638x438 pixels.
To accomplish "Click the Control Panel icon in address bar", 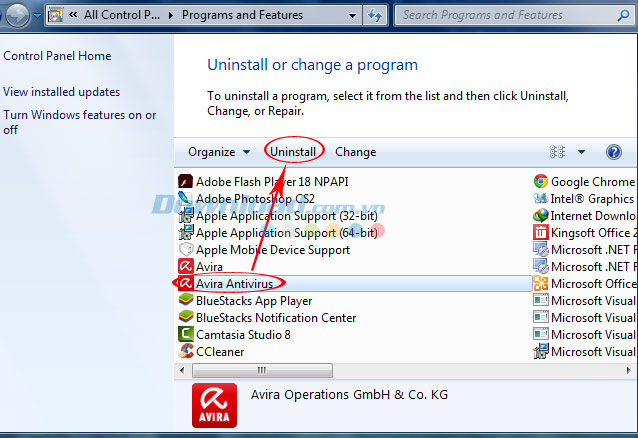I will coord(55,15).
